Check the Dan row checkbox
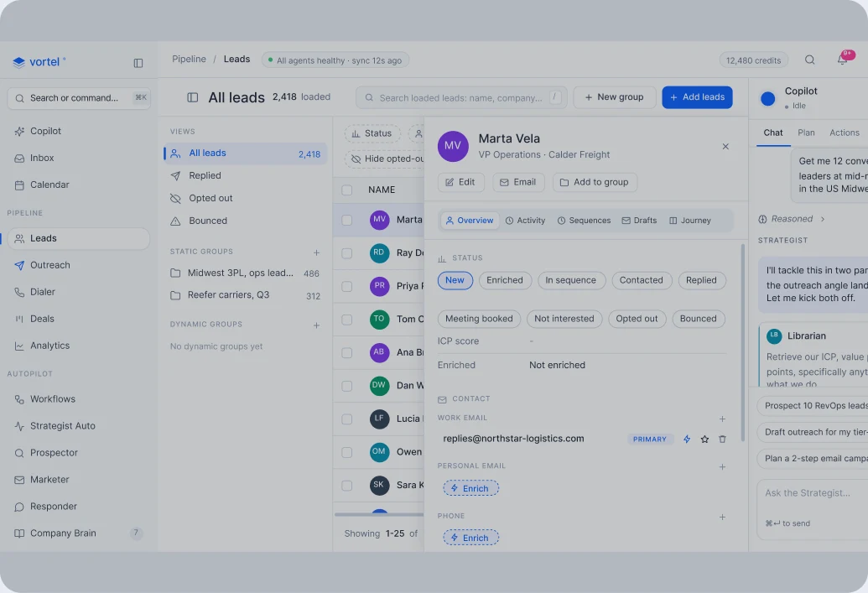The image size is (868, 593). point(346,386)
